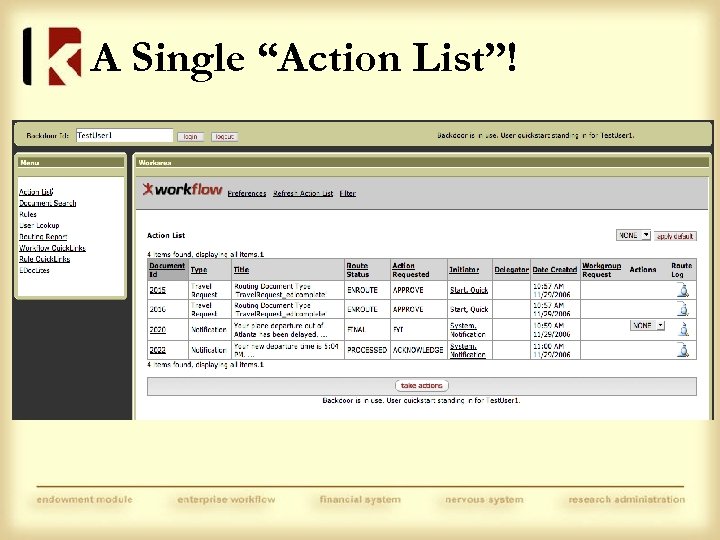Open the NONE default action dropdown
720x540 pixels.
[x=633, y=235]
